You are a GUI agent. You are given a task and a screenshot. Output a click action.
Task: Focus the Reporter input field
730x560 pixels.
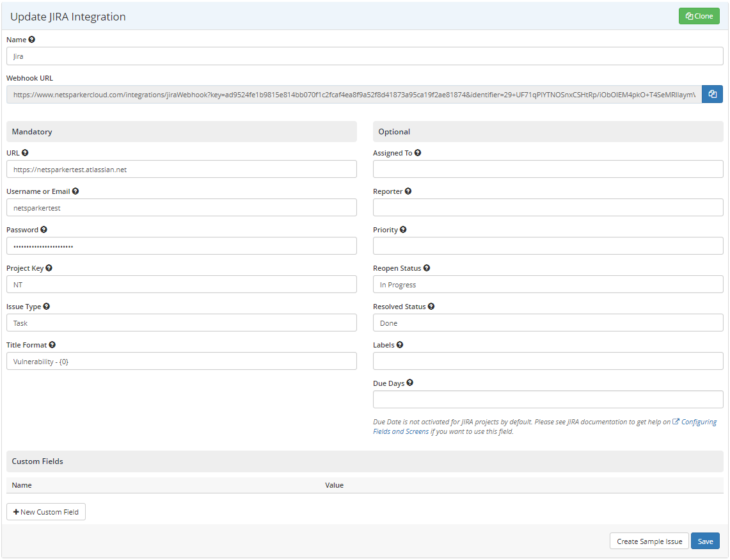(x=548, y=207)
